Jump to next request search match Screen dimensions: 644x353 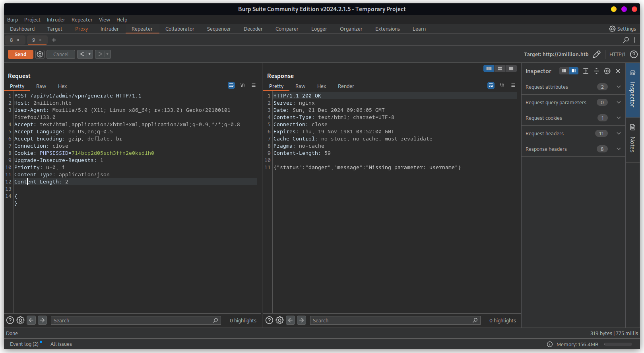click(42, 320)
